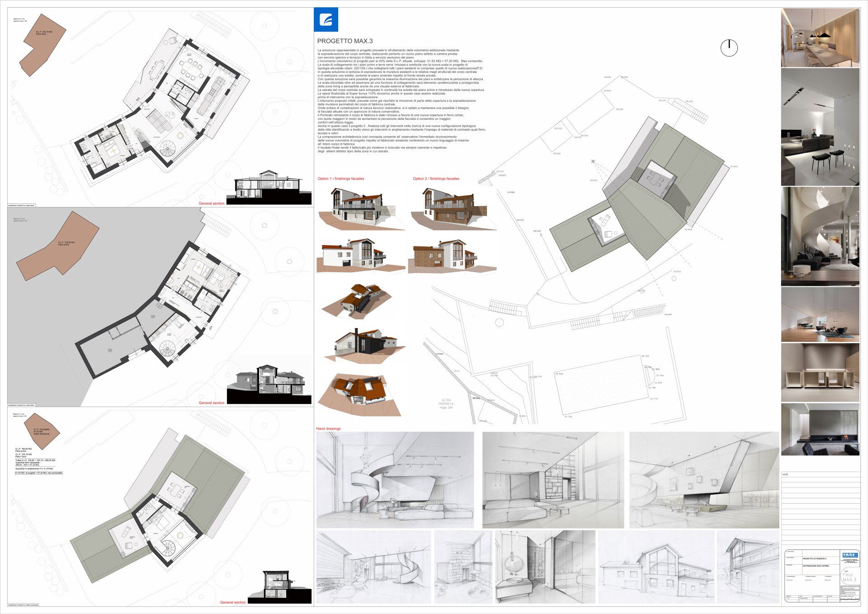
Task: Click the "ALTRA PROPRIETA'" site plan label
Action: click(x=447, y=404)
